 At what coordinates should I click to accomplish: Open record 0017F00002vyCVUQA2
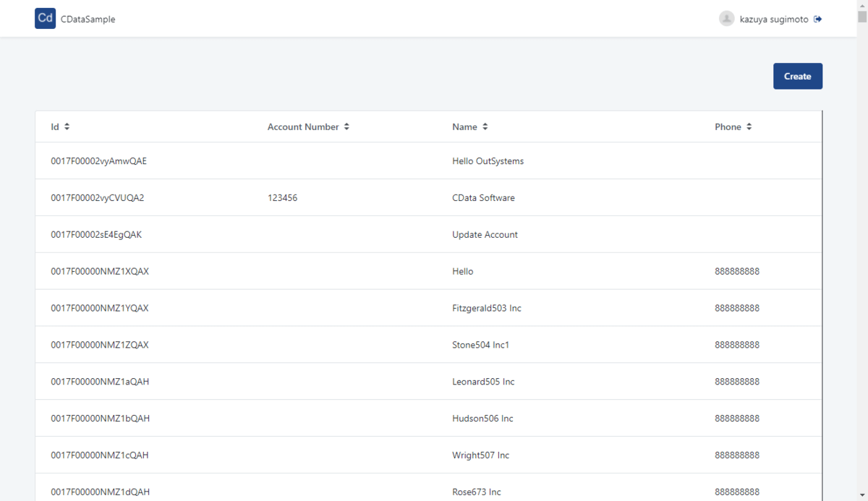97,198
